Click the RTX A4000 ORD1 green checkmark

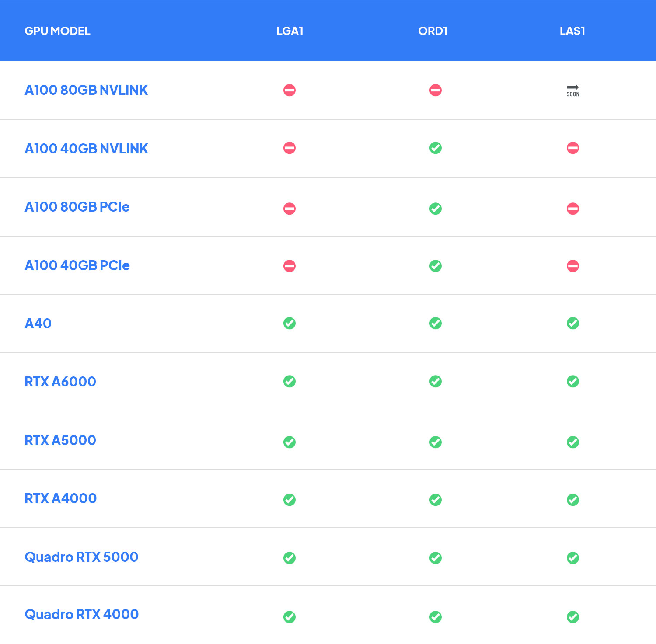pyautogui.click(x=436, y=500)
